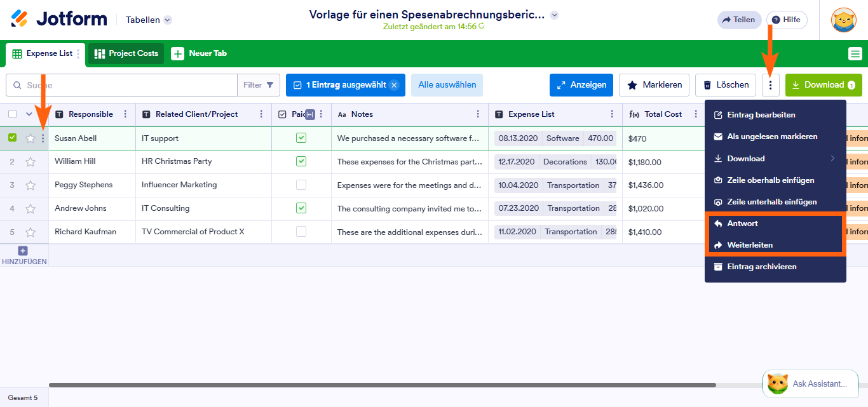Viewport: 868px width, 407px height.
Task: Expand the title dropdown next to Spesenabrechnungsbericht
Action: coord(553,14)
